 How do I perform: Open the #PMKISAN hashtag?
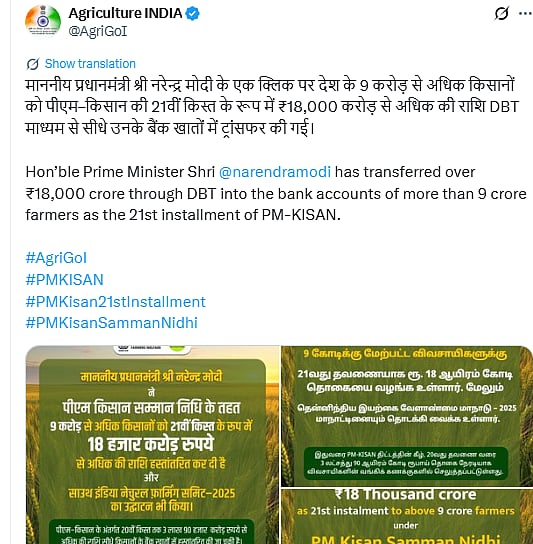pyautogui.click(x=65, y=280)
